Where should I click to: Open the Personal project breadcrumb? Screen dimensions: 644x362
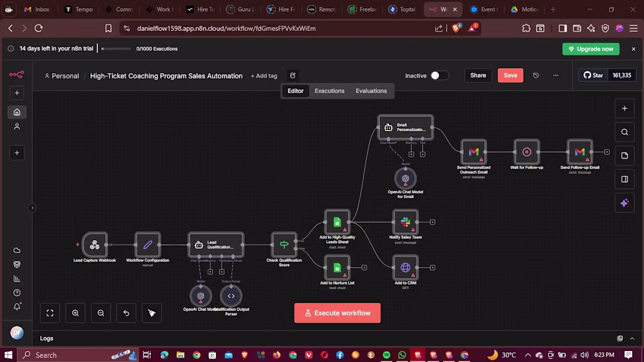61,76
